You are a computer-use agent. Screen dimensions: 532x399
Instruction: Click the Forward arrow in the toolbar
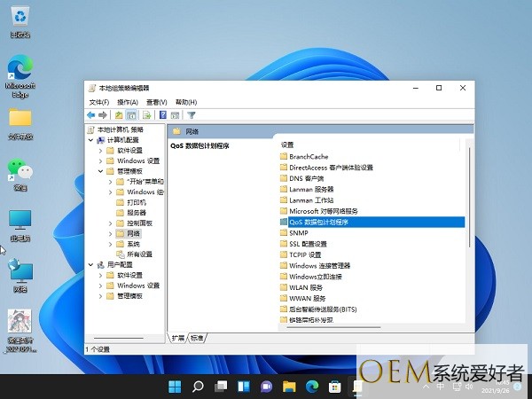point(103,115)
